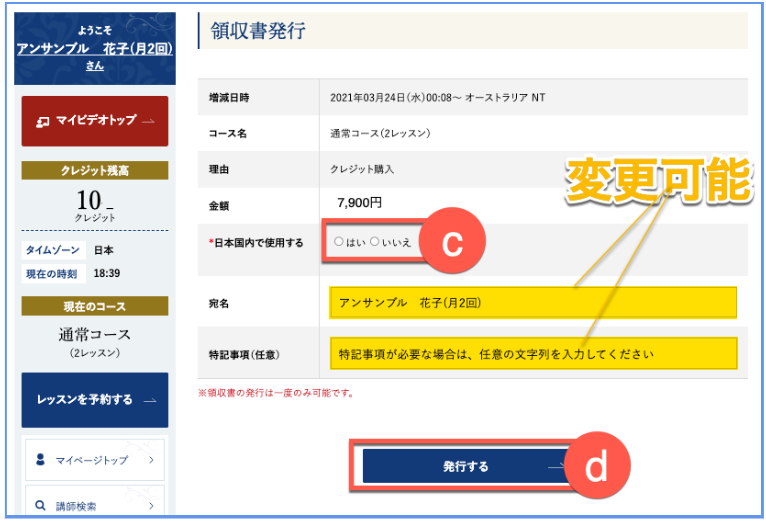This screenshot has width=766, height=522.
Task: Expand the 講師検索 chevron
Action: coord(150,506)
